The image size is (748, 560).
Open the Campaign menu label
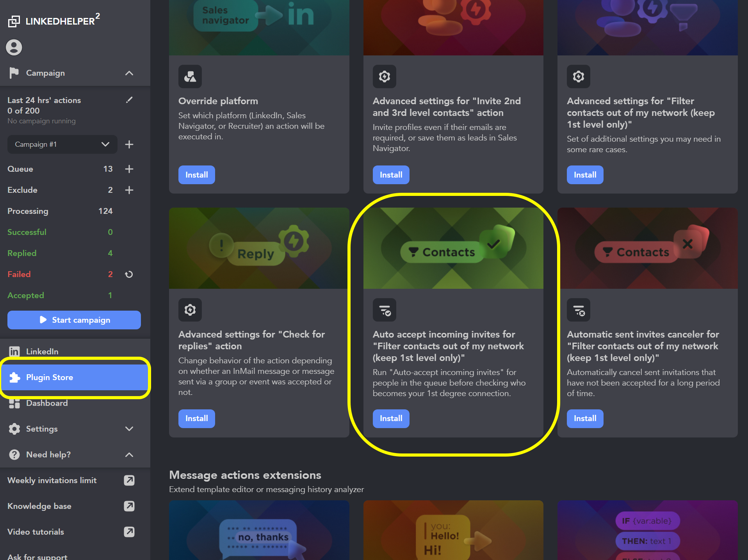[45, 73]
